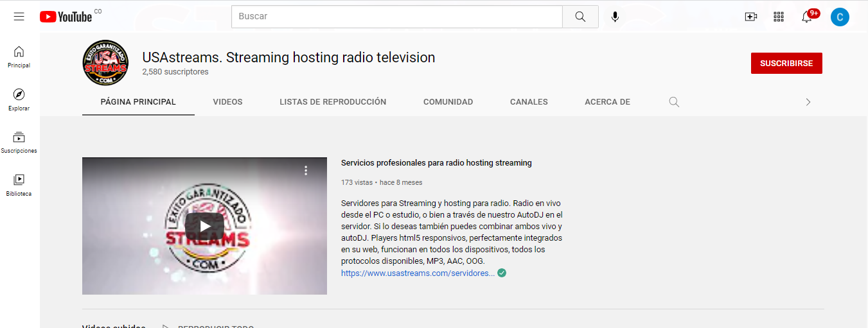Open Listas de Reproducción tab
This screenshot has height=328, width=868.
[x=333, y=102]
